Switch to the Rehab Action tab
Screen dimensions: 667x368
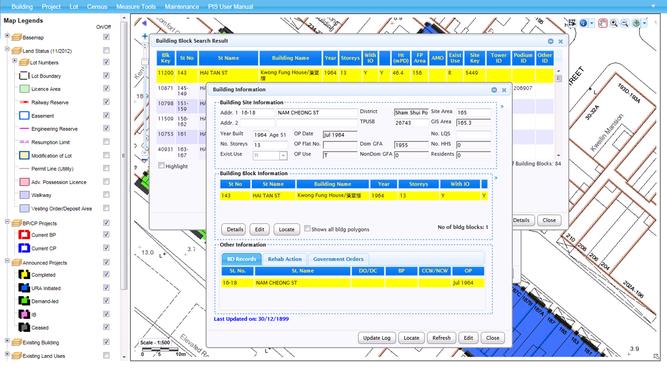[x=285, y=259]
